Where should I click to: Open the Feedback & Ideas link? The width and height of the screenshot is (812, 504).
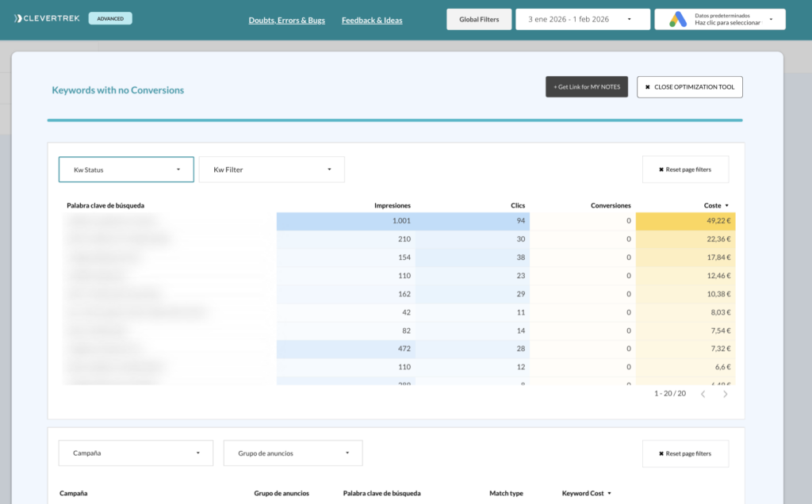tap(372, 20)
